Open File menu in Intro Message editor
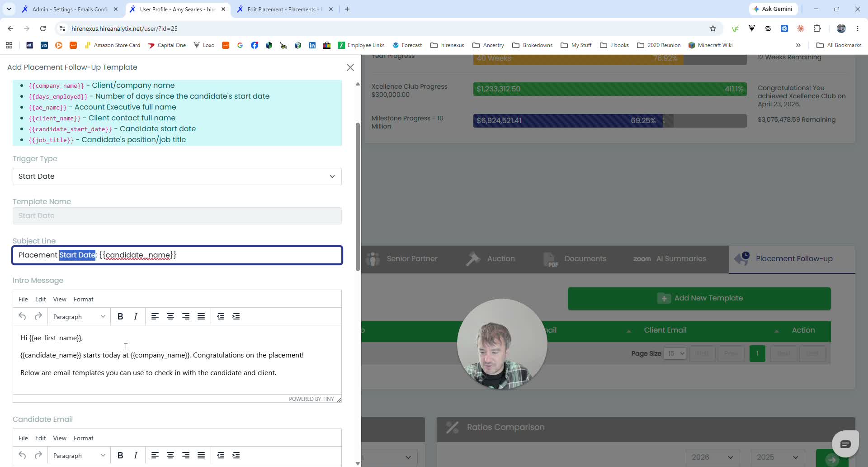This screenshot has width=868, height=467. pyautogui.click(x=23, y=299)
